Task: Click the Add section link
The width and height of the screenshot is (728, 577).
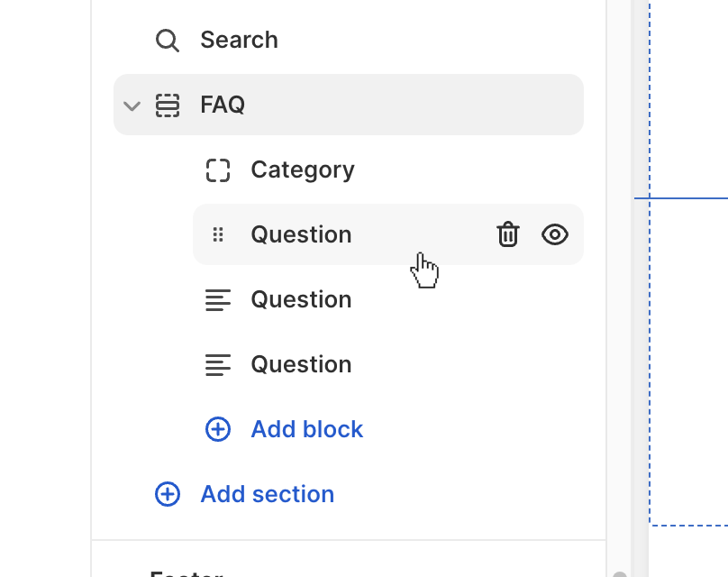Action: click(x=268, y=494)
